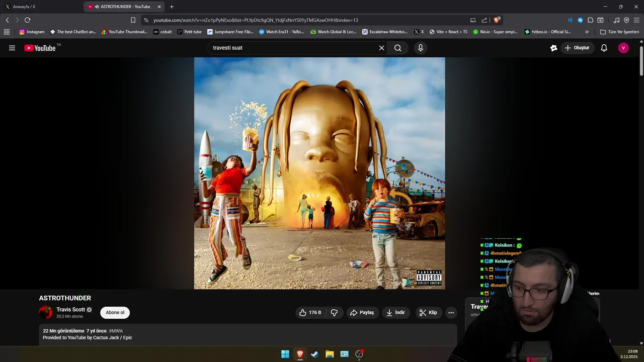Open more actions three-dot menu
This screenshot has width=644, height=362.
pos(451,313)
